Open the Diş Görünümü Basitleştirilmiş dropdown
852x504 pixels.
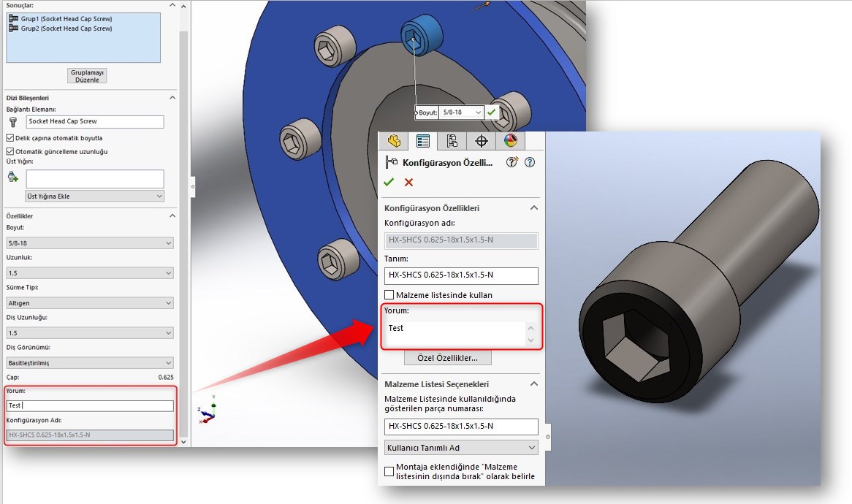click(x=90, y=362)
